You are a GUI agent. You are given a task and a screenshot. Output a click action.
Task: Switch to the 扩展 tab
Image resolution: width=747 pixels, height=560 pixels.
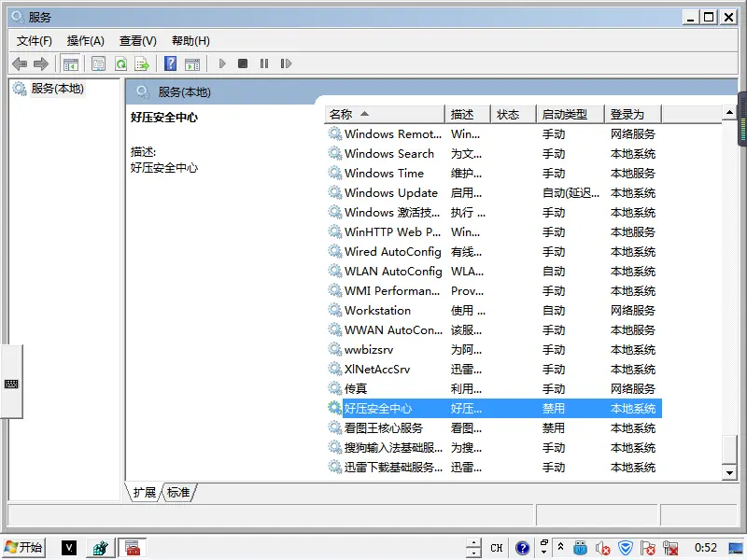point(145,493)
